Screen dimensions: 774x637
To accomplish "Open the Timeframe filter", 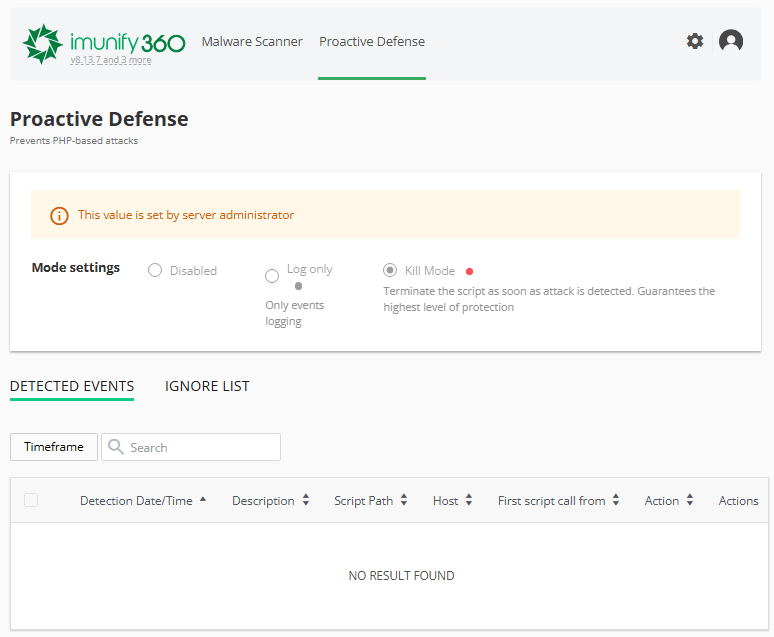I will [x=54, y=447].
